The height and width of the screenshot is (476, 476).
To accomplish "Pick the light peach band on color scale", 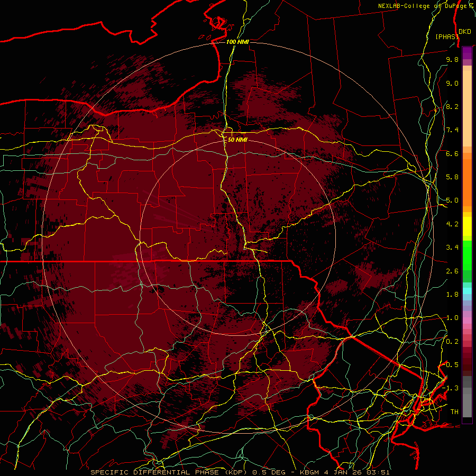I will (x=467, y=108).
